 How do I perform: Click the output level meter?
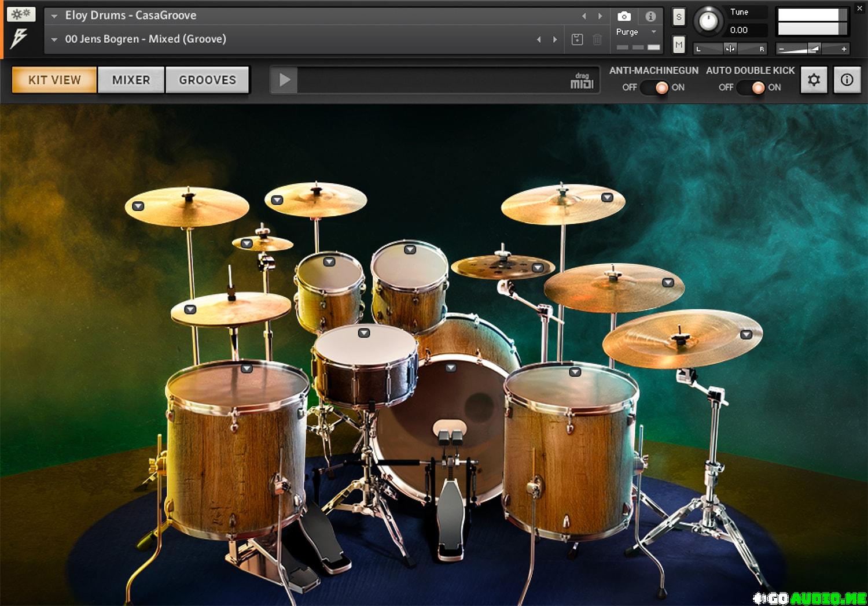coord(812,21)
